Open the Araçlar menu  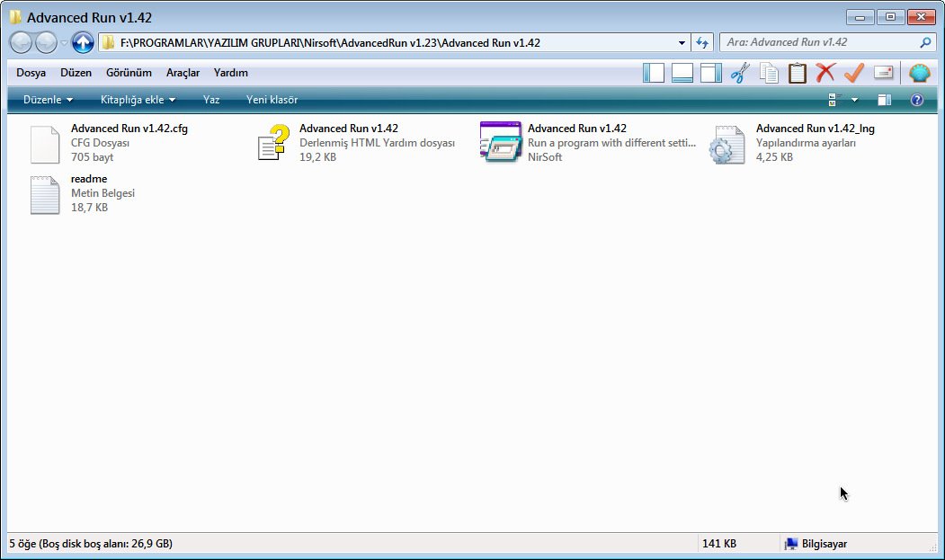[x=183, y=73]
